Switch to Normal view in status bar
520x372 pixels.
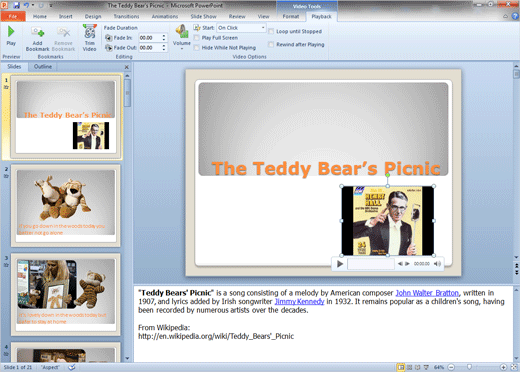401,367
